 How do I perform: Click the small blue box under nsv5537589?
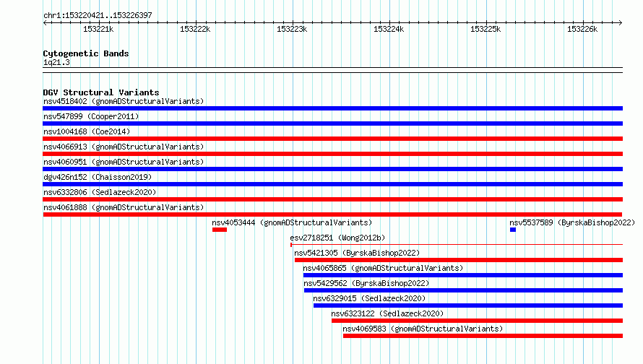point(513,230)
